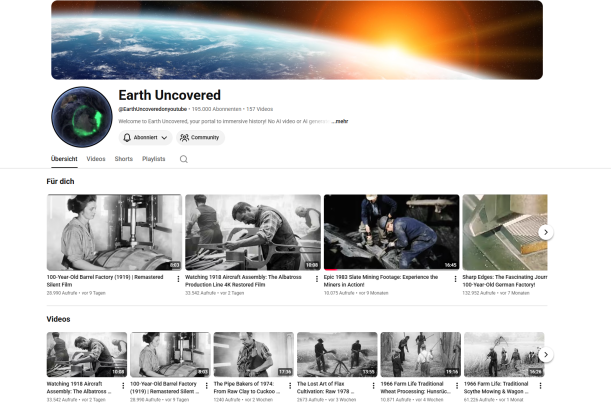Viewport: 611px width, 404px height.
Task: Play 1918 Aircraft Assembly thumbnail in Für dich
Action: coord(253,232)
